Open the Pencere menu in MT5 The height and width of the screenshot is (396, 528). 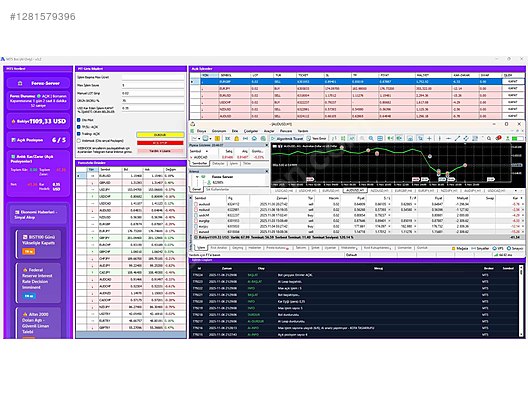[286, 131]
